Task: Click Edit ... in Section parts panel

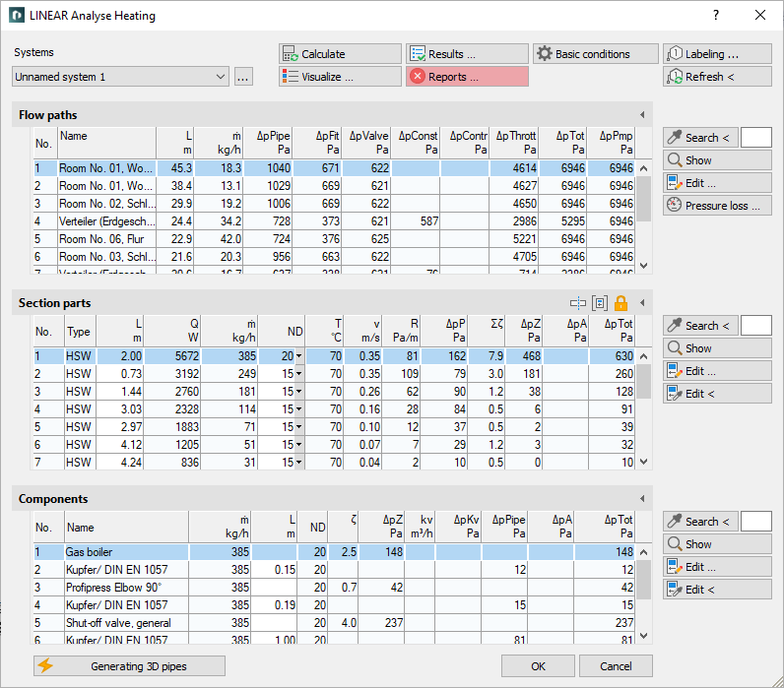Action: (717, 371)
